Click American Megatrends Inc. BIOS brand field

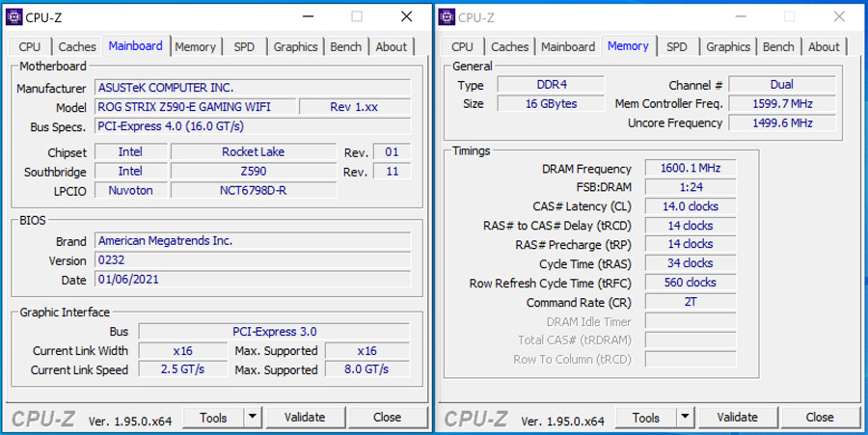(x=253, y=241)
